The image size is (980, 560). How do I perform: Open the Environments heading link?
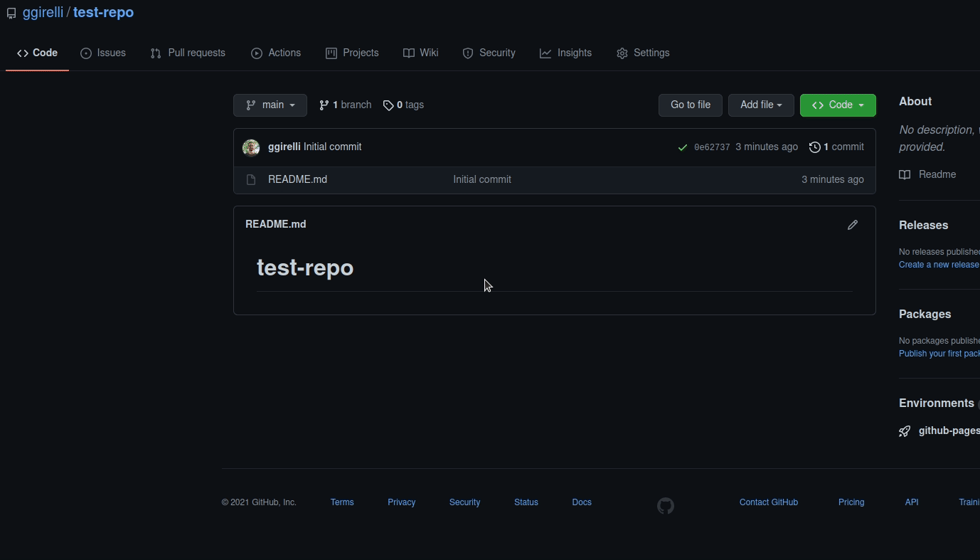(936, 403)
